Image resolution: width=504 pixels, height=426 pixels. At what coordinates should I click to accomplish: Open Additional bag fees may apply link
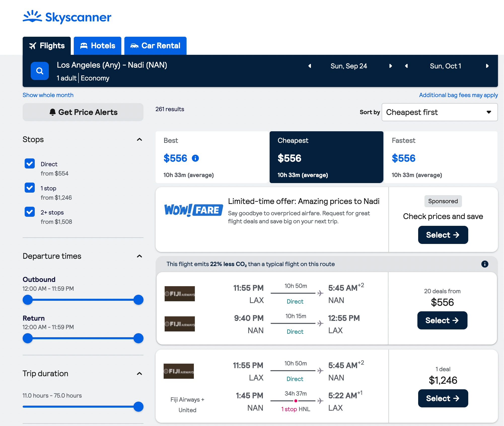tap(458, 95)
